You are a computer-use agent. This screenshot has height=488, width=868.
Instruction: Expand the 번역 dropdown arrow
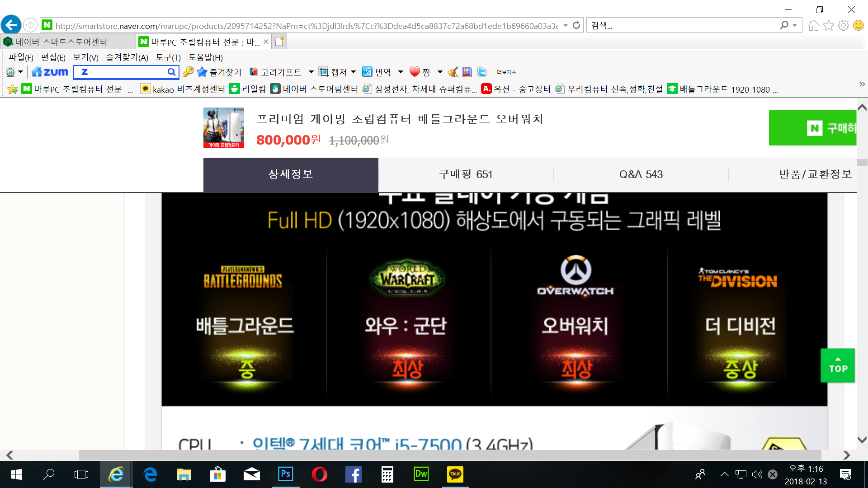coord(401,72)
